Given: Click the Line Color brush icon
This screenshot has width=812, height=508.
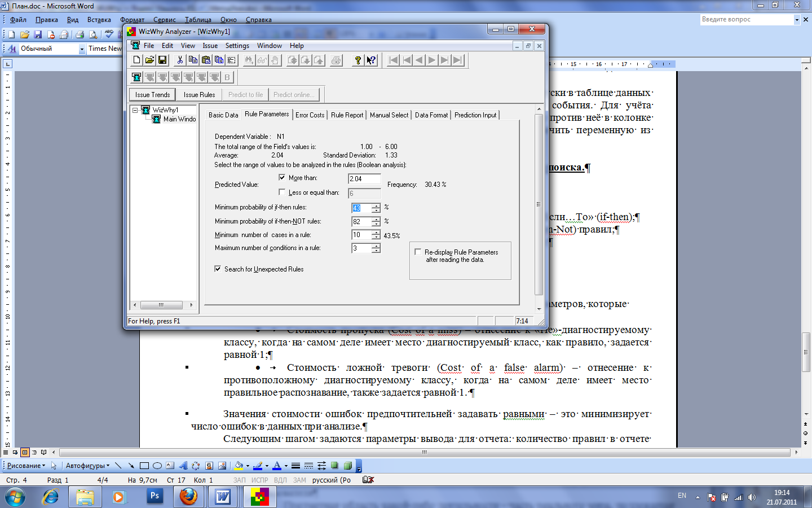Looking at the screenshot, I should pyautogui.click(x=258, y=466).
